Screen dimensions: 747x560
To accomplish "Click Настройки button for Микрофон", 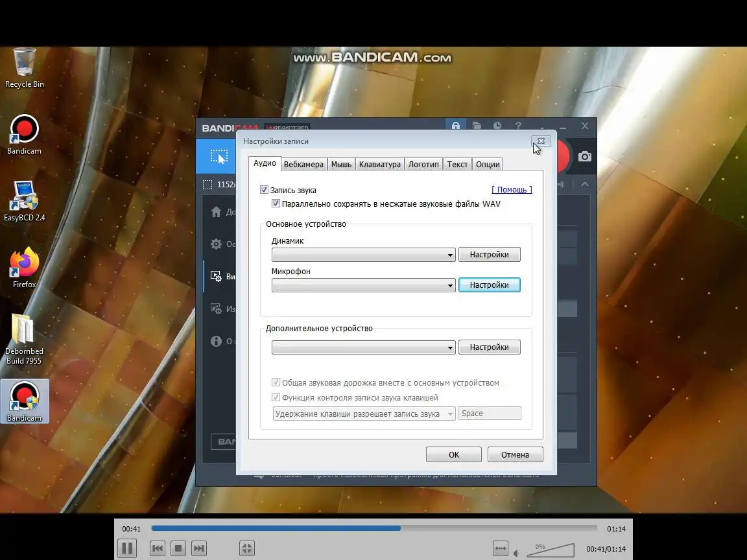I will pyautogui.click(x=490, y=285).
